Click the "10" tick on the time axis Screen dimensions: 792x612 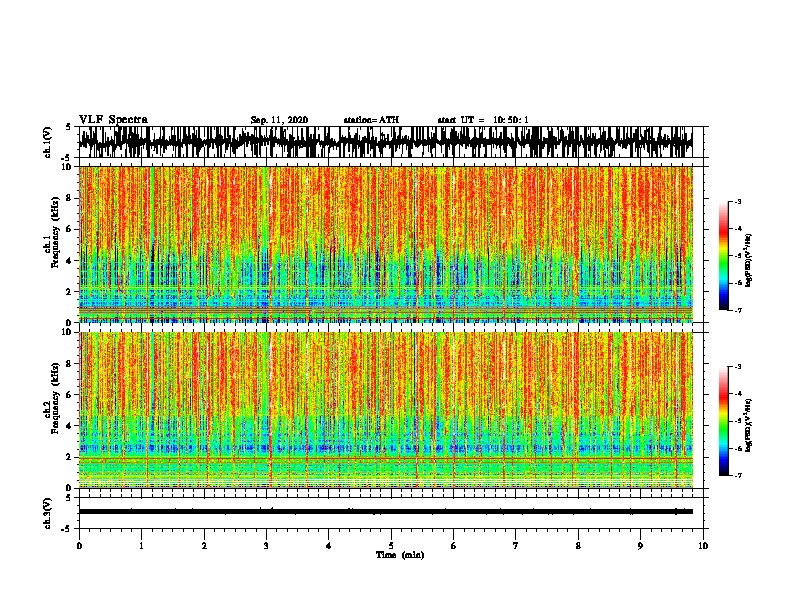703,546
